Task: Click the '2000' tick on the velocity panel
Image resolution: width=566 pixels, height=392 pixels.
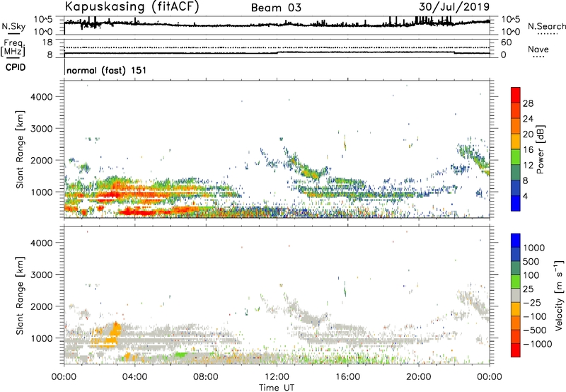Action: [42, 307]
